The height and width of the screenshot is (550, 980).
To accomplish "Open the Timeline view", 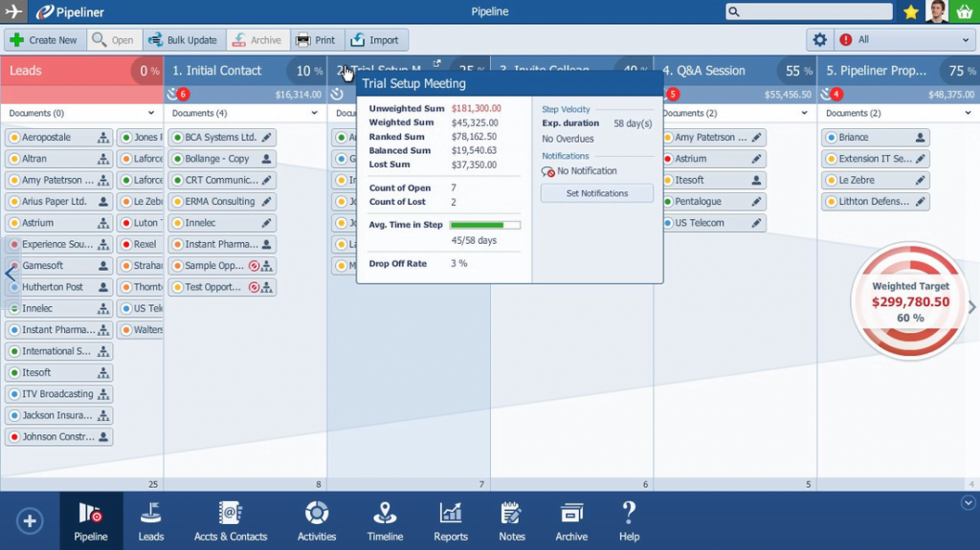I will (x=385, y=521).
